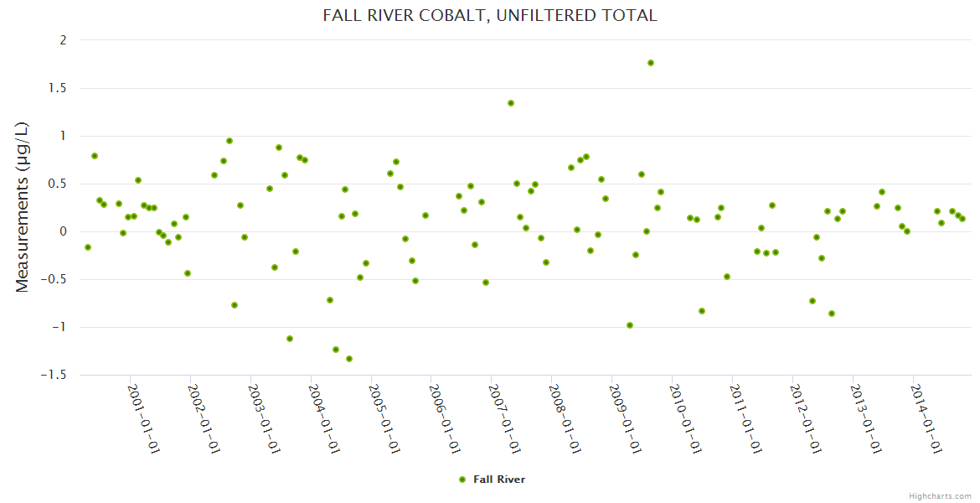The image size is (980, 503).
Task: Select the rightmost data point on the chart
Action: click(962, 219)
